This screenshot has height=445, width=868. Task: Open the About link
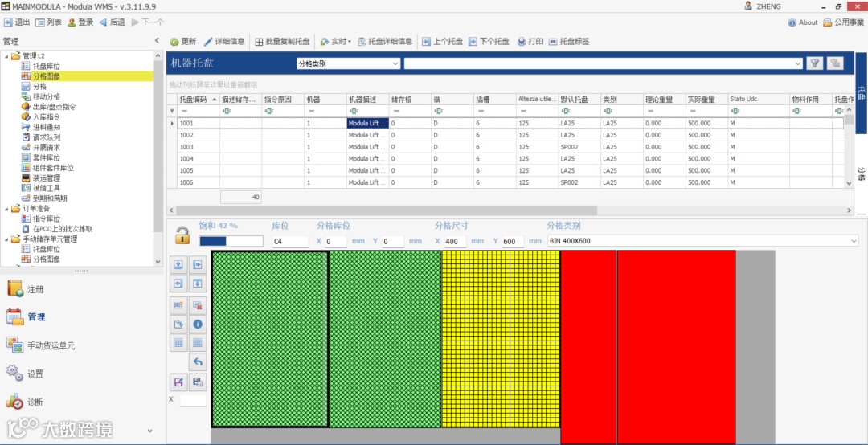point(803,22)
